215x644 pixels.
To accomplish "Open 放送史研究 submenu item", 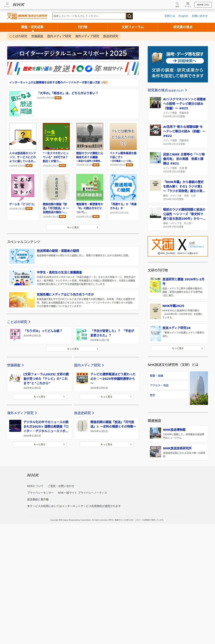I will (111, 36).
